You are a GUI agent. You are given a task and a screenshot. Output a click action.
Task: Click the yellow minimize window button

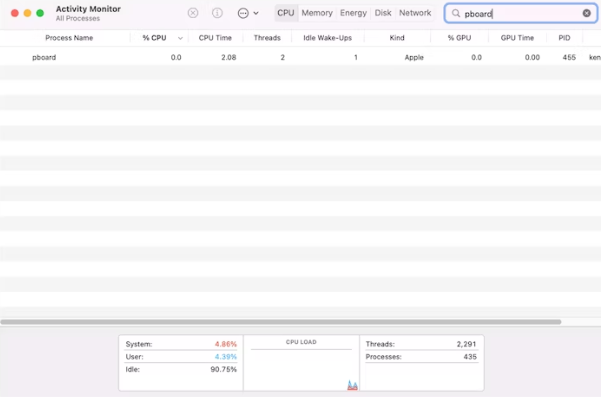tap(27, 13)
